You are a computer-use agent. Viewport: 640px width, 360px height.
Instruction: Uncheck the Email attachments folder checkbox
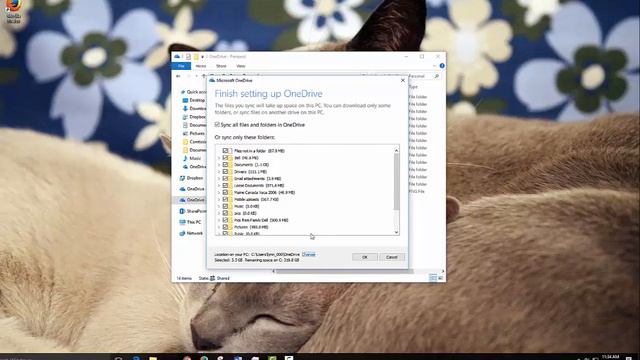point(225,178)
